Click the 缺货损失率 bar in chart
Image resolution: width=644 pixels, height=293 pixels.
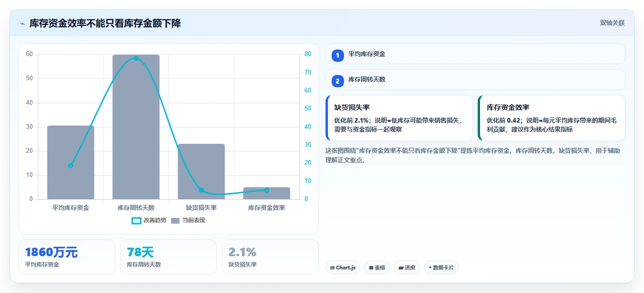coord(201,171)
